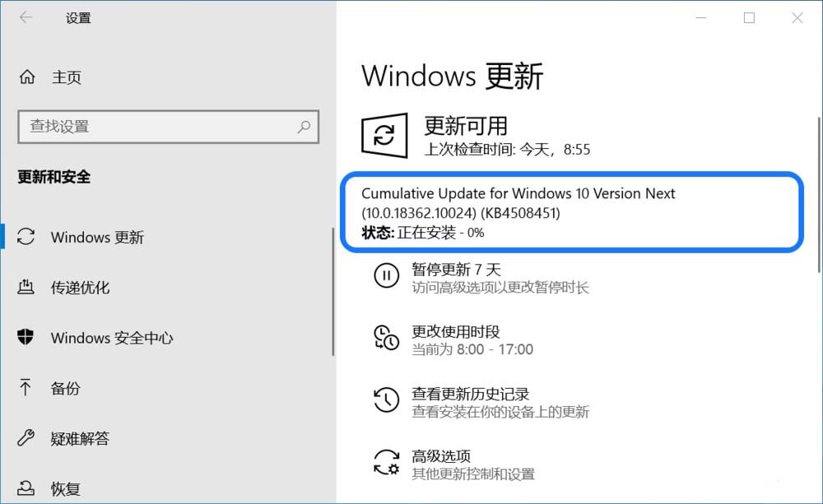Image resolution: width=823 pixels, height=504 pixels.
Task: Click the Home house icon
Action: tap(27, 77)
